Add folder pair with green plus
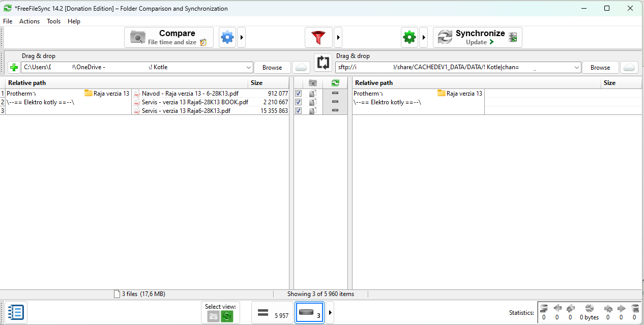This screenshot has height=325, width=644. [x=14, y=67]
